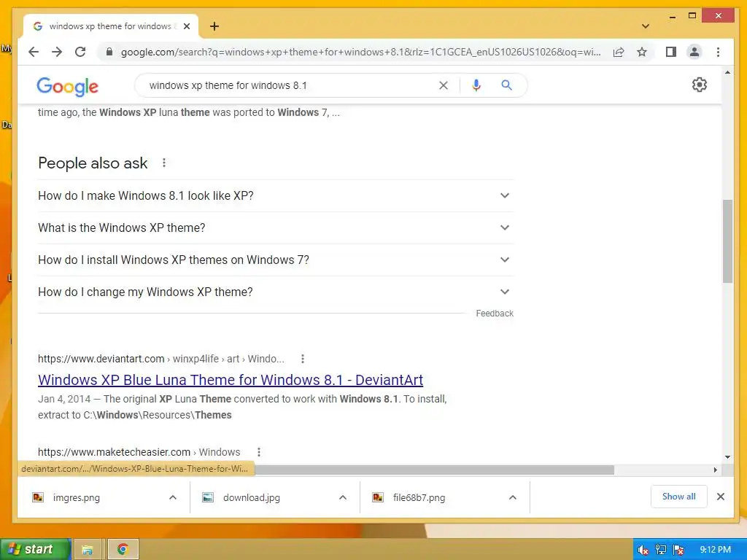This screenshot has width=747, height=560.
Task: Click the page scroll up arrow
Action: (x=727, y=72)
